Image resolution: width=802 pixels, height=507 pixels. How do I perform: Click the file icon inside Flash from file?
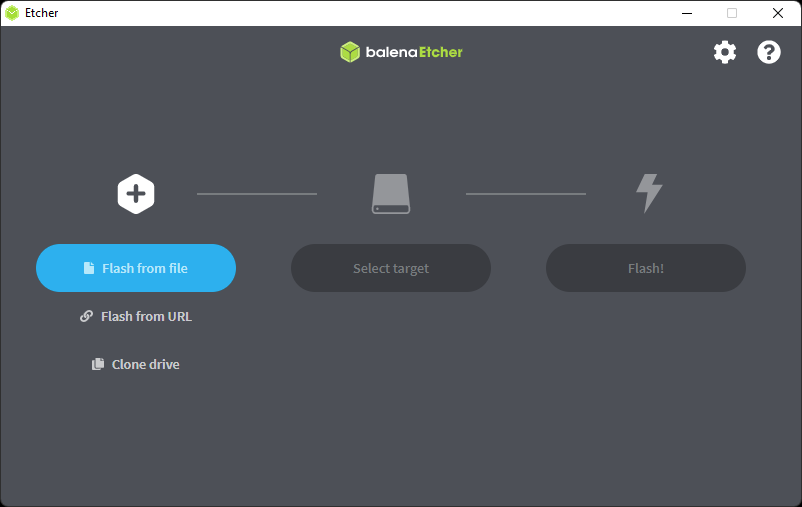[89, 268]
